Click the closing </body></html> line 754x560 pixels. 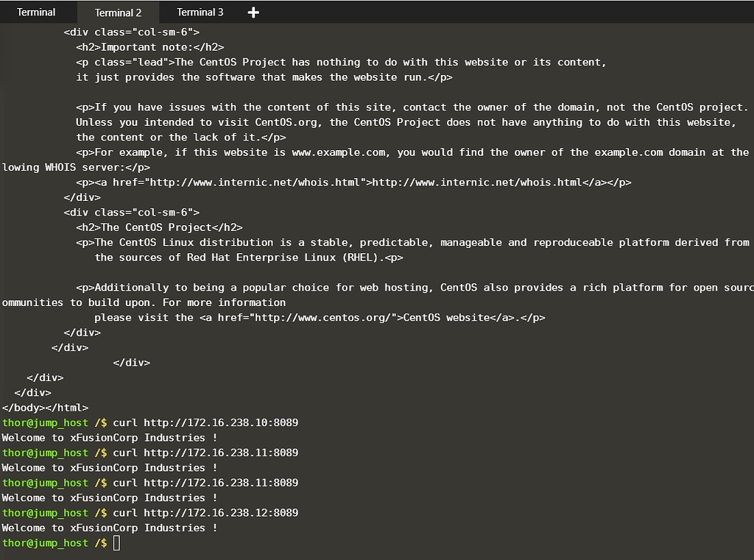point(45,408)
